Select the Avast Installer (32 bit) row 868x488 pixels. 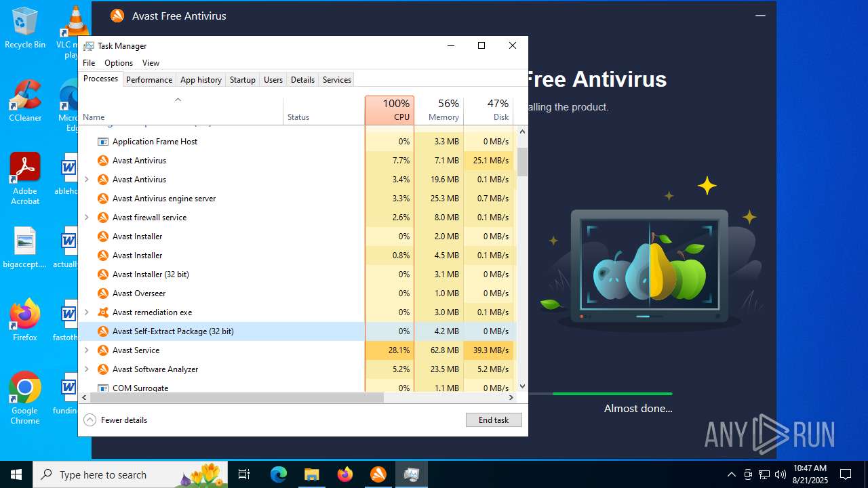[297, 274]
